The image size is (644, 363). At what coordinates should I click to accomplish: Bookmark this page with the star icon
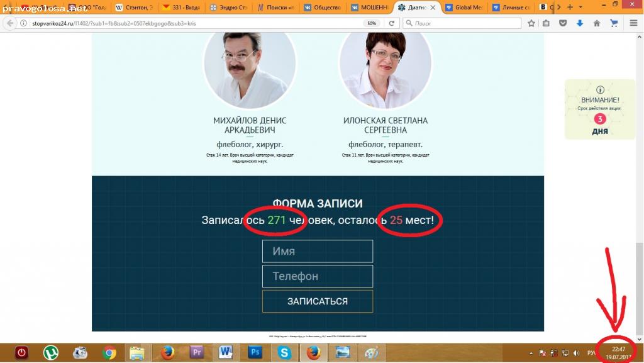[x=531, y=23]
